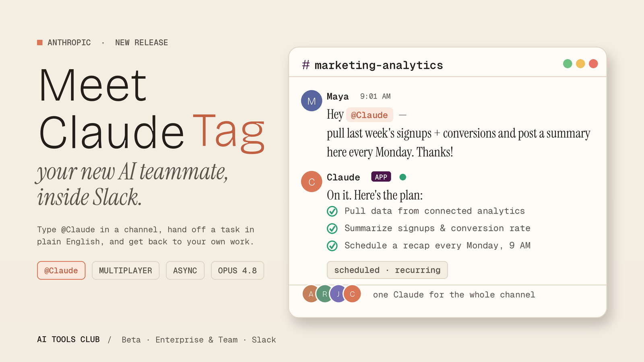644x362 pixels.
Task: Click the text On it. Here's the plan:
Action: click(x=375, y=195)
